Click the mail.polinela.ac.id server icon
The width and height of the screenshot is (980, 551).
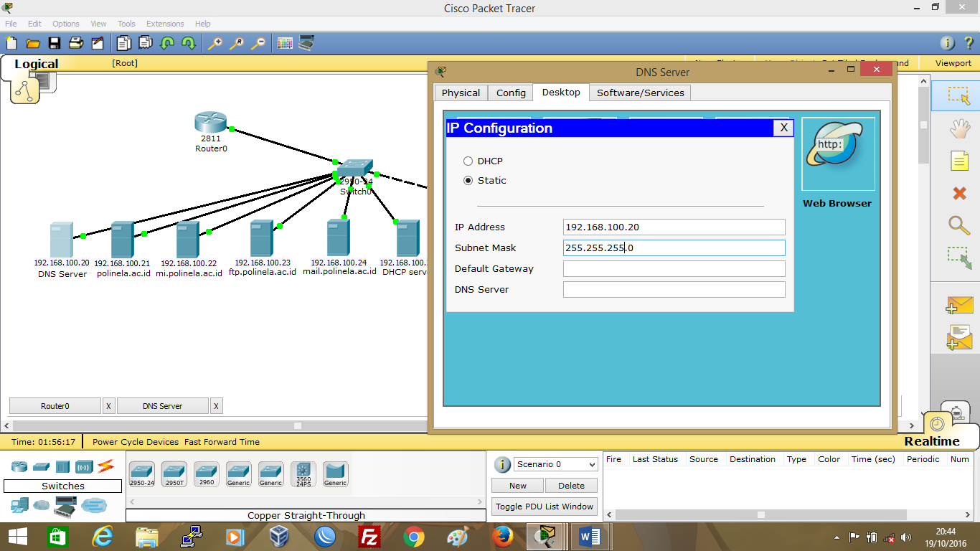pos(339,238)
